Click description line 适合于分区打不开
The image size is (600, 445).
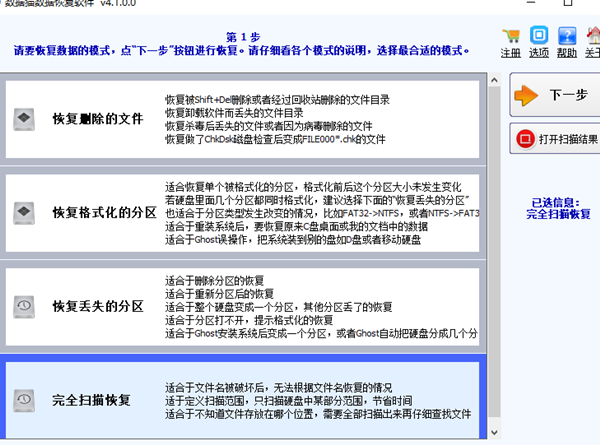pyautogui.click(x=249, y=320)
